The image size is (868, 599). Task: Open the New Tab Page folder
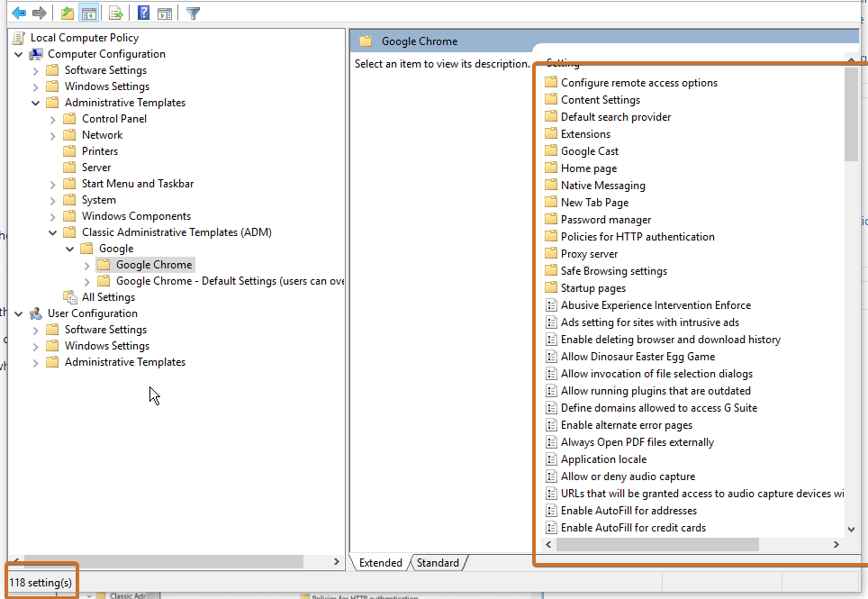[x=594, y=203]
